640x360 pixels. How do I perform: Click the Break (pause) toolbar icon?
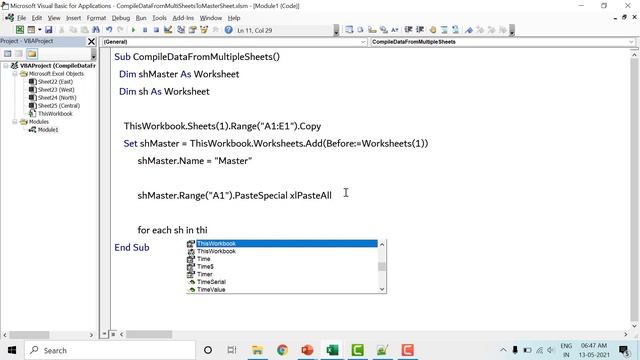pyautogui.click(x=145, y=30)
